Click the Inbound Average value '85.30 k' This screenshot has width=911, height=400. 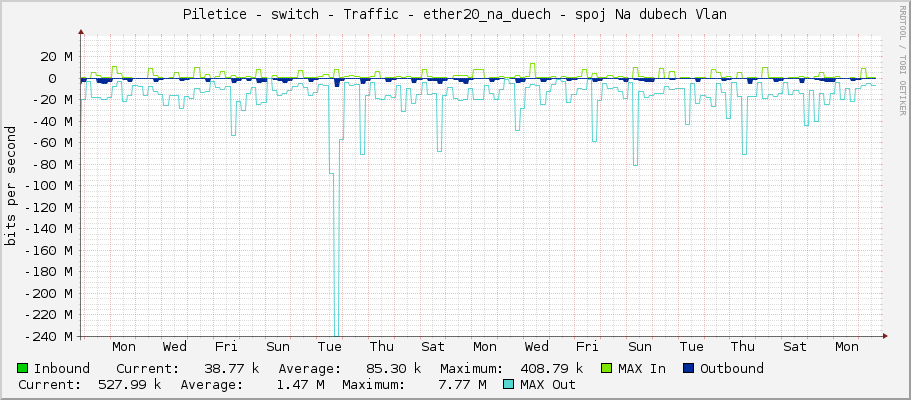[x=393, y=368]
